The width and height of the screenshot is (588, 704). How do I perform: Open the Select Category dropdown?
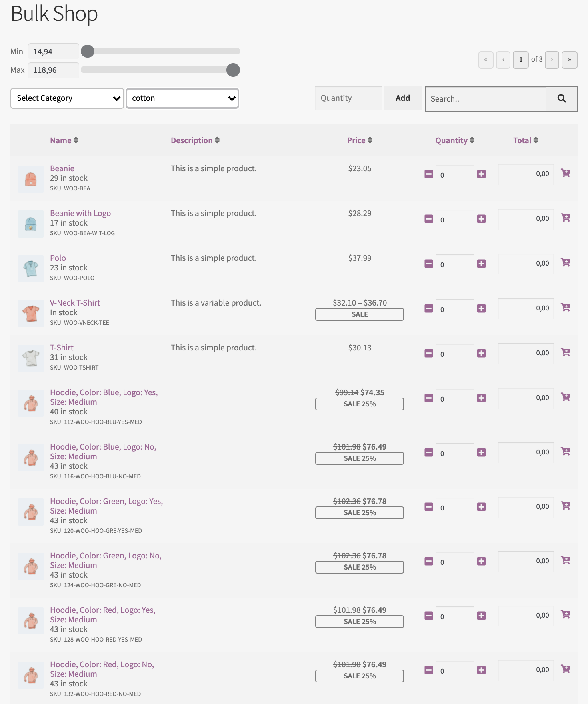pos(67,98)
